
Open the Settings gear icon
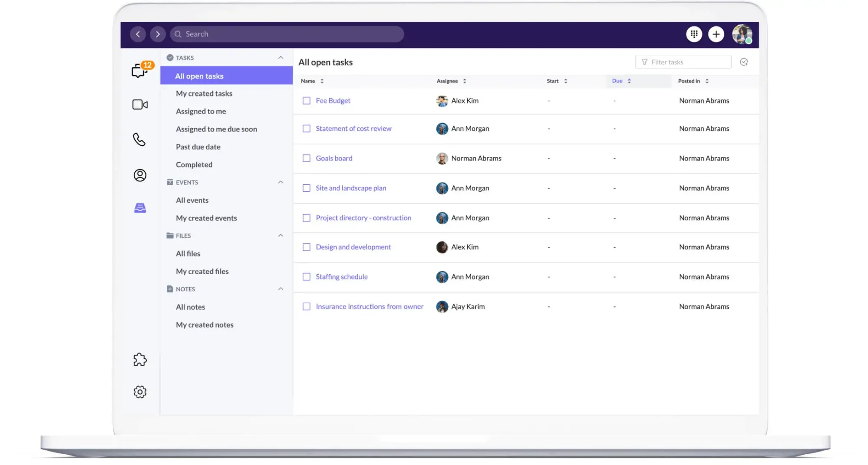pos(140,392)
